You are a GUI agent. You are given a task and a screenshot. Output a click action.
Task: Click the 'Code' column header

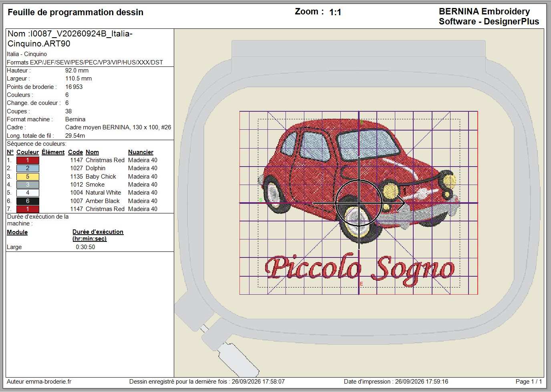click(x=75, y=152)
